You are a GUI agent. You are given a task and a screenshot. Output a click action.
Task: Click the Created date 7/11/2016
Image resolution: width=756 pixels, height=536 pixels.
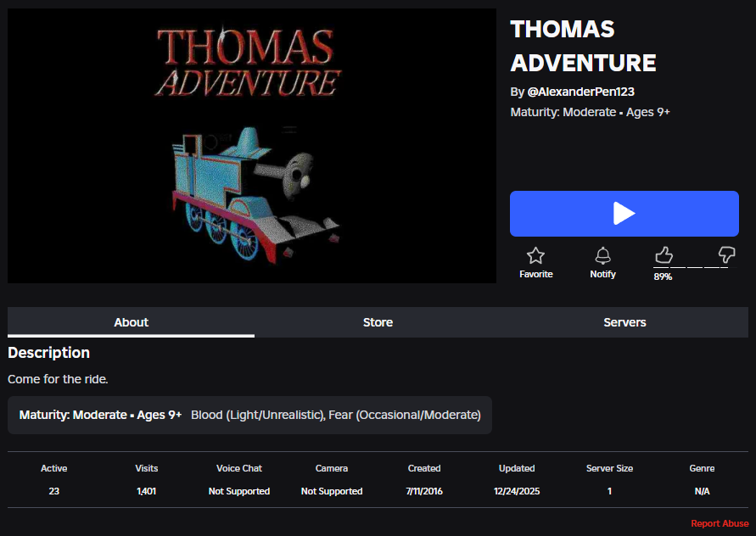point(424,491)
